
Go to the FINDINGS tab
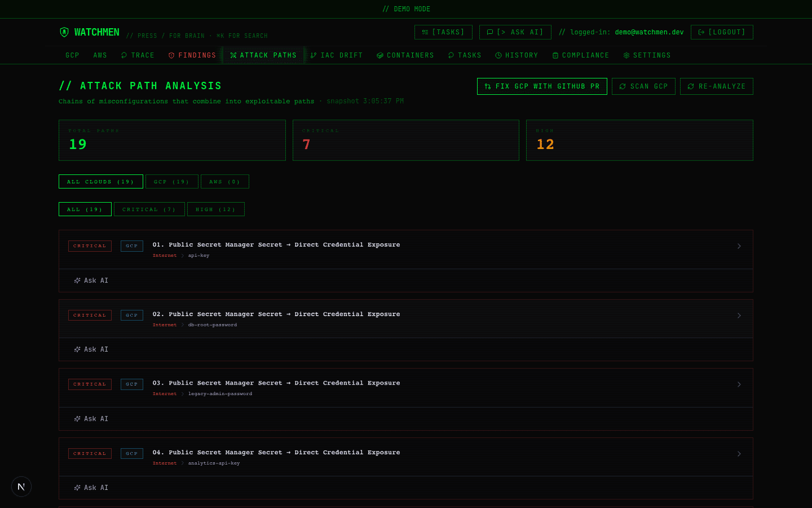[x=192, y=55]
